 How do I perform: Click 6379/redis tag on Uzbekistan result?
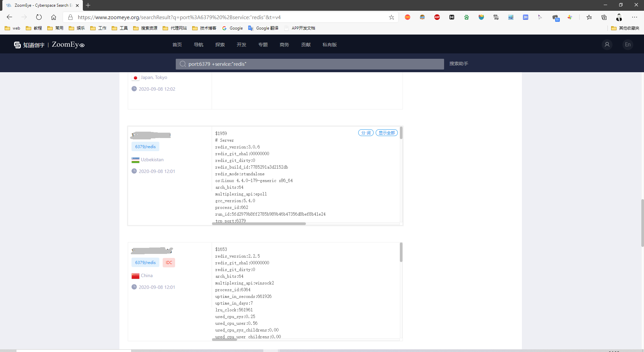click(145, 147)
